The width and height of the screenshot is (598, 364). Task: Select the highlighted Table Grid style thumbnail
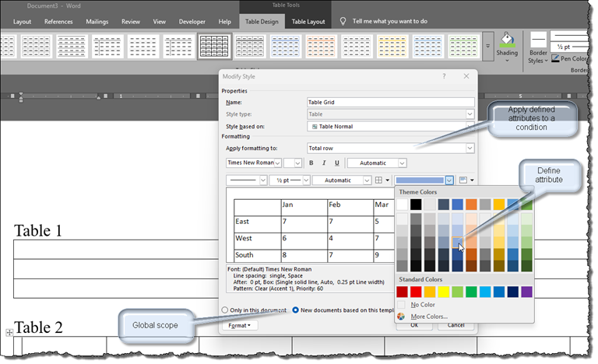214,47
